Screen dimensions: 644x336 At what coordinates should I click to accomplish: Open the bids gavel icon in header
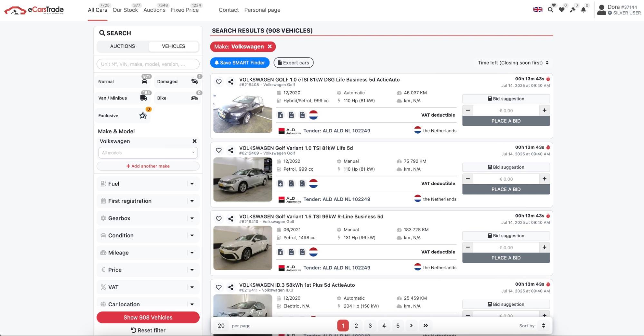573,10
